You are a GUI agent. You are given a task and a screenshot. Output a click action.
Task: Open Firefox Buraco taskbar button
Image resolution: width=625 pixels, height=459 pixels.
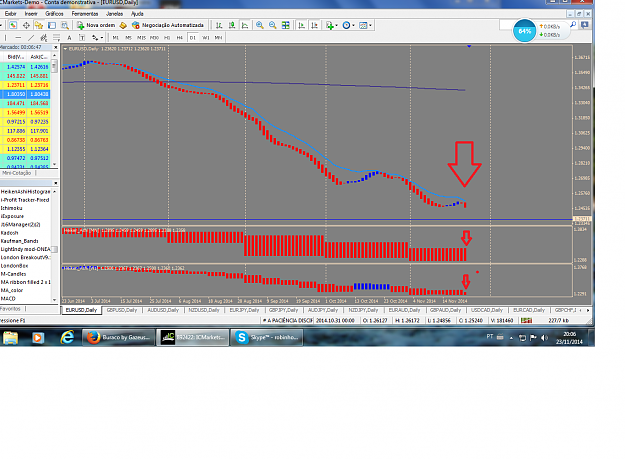click(x=119, y=337)
